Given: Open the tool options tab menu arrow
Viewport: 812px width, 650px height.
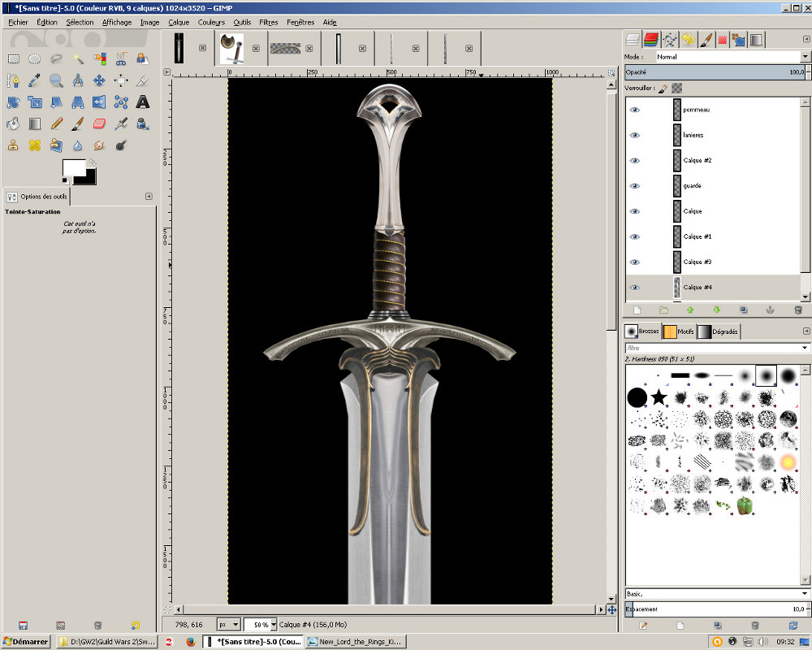Looking at the screenshot, I should [149, 197].
